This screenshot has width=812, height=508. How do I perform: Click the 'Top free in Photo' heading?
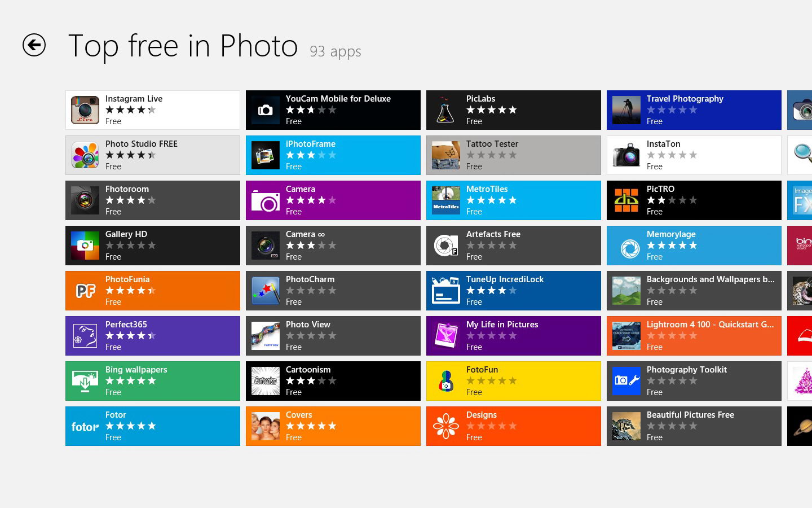(x=183, y=46)
